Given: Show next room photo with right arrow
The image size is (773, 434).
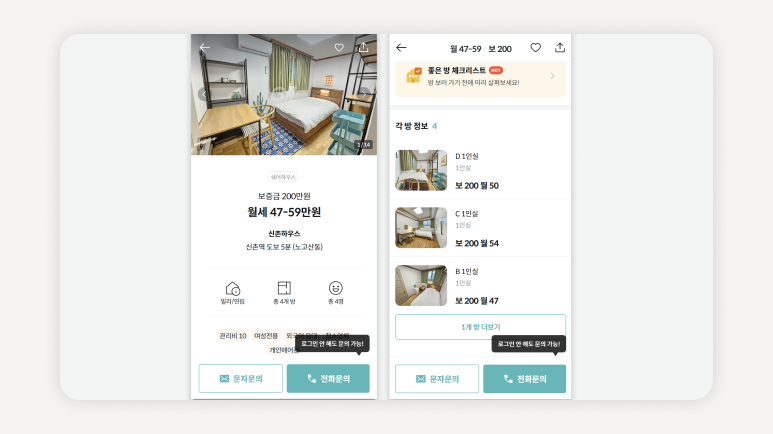Looking at the screenshot, I should point(364,93).
